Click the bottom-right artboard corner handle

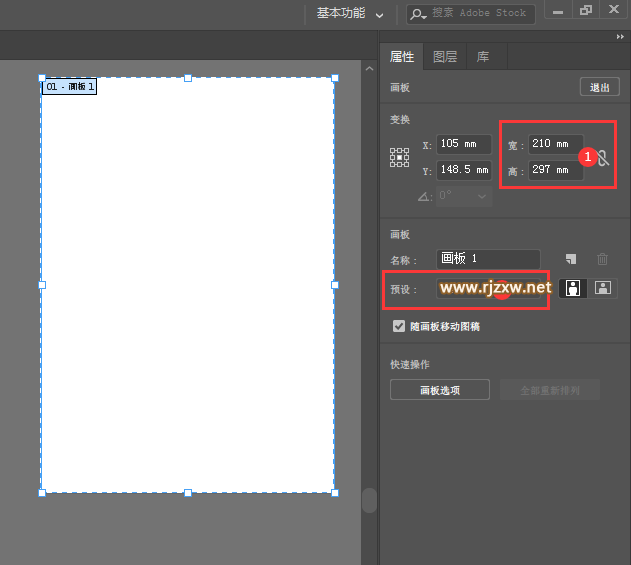pos(335,493)
